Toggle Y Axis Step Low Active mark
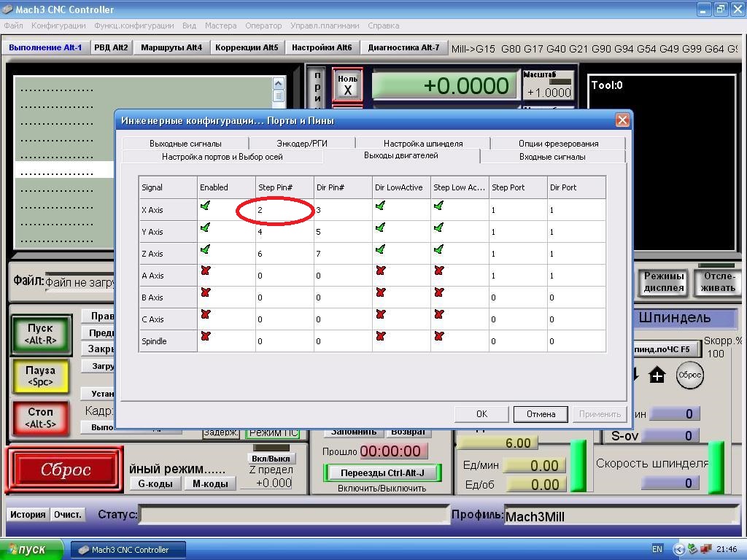This screenshot has width=747, height=560. (x=438, y=228)
